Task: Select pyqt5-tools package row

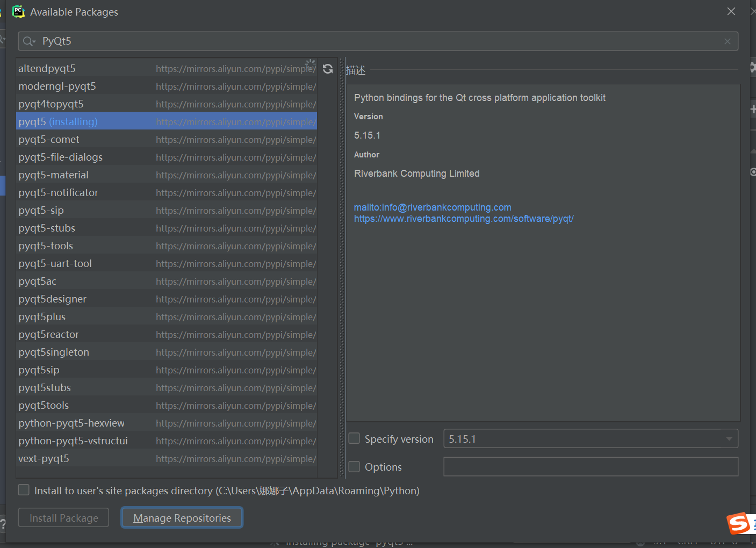Action: 167,246
